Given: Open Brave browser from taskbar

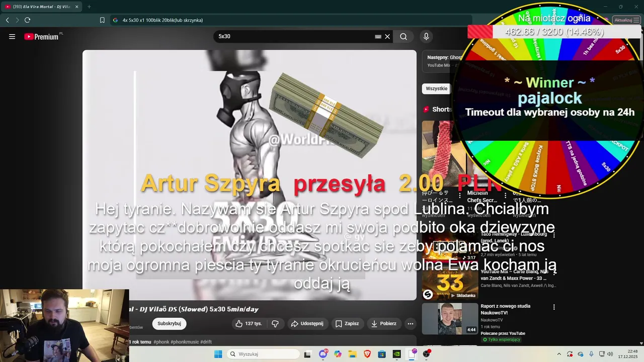Looking at the screenshot, I should pos(367,354).
